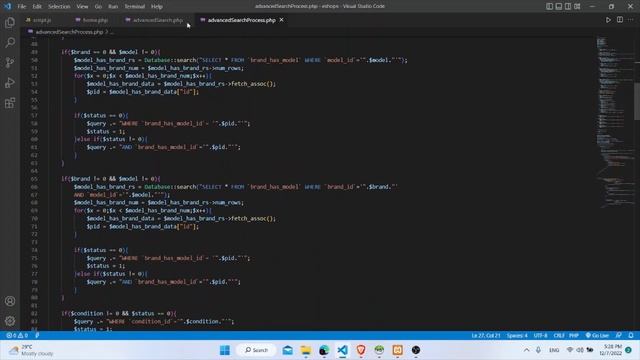Open the Mail app on taskbar
Viewport: 640px width, 360px height.
point(288,350)
